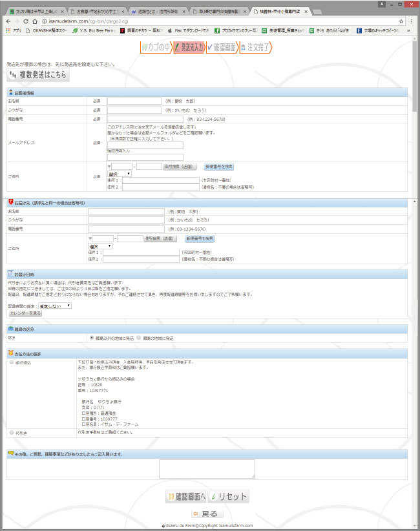Click the 確認画面へ submit button

[x=186, y=497]
